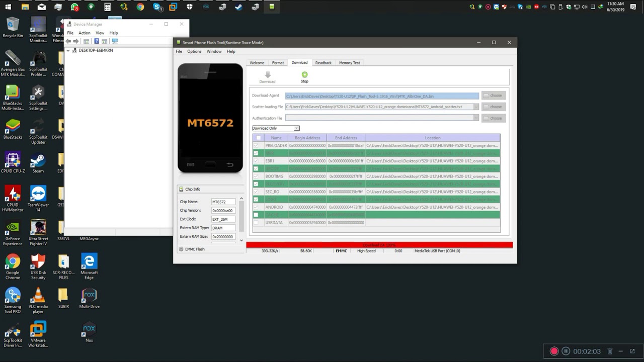Viewport: 644px width, 362px height.
Task: Select the CPUID CPU-Z desktop icon
Action: pos(13,162)
